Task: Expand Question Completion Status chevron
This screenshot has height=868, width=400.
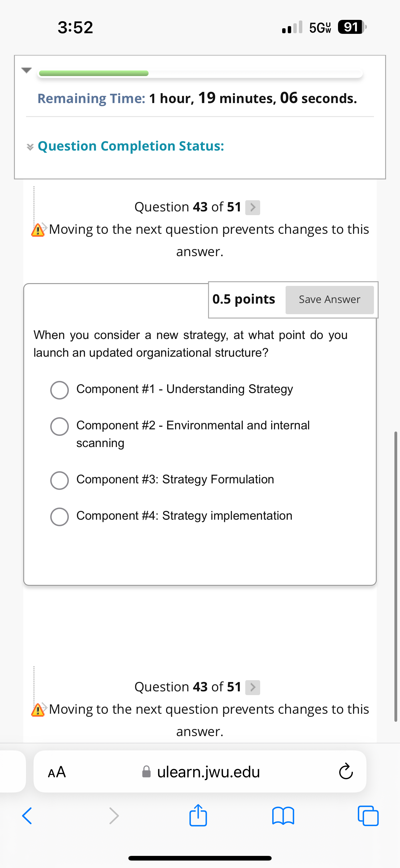Action: coord(30,147)
